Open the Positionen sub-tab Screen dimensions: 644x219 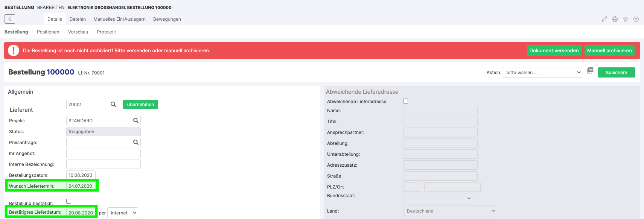pyautogui.click(x=48, y=32)
